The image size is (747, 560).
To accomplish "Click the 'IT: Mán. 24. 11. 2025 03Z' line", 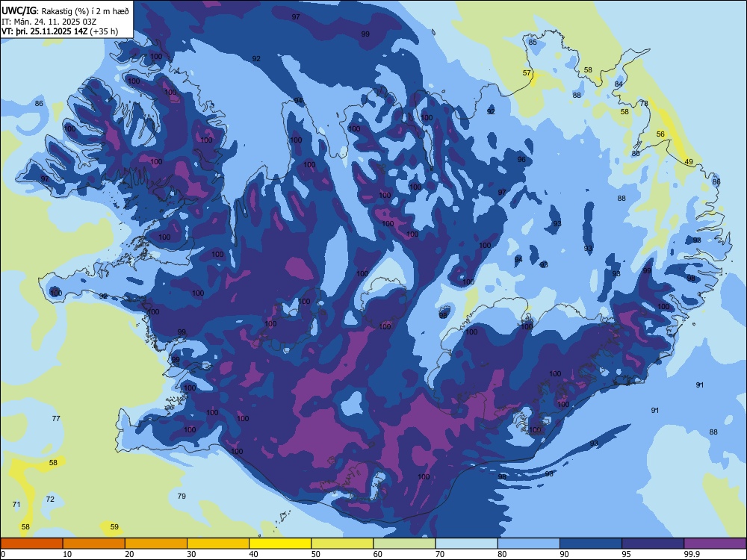I will click(49, 22).
